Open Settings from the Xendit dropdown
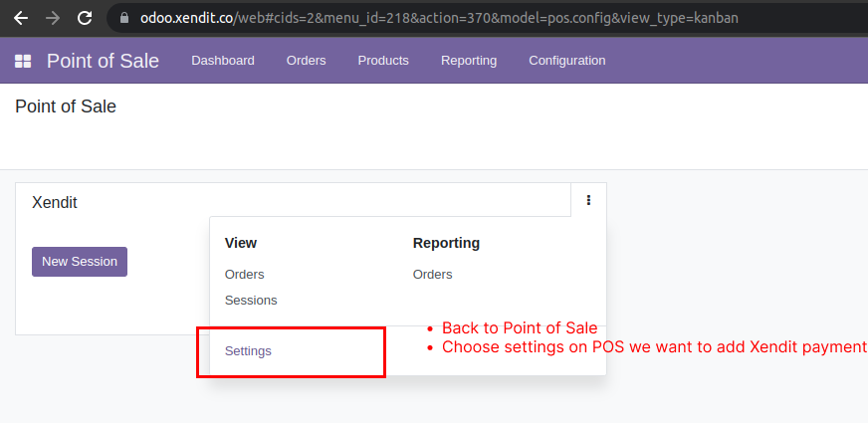Screen dimensions: 868x423 click(248, 351)
